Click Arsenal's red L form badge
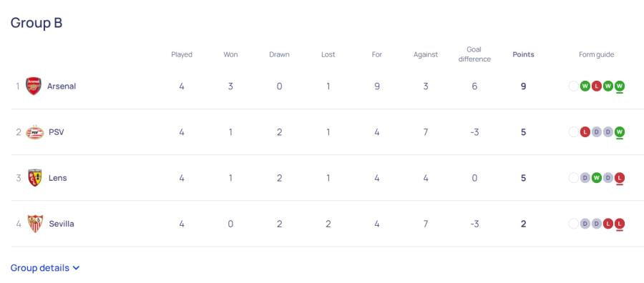The width and height of the screenshot is (644, 283). 597,86
